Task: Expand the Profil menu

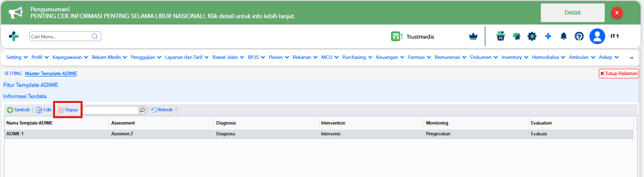Action: [40, 57]
